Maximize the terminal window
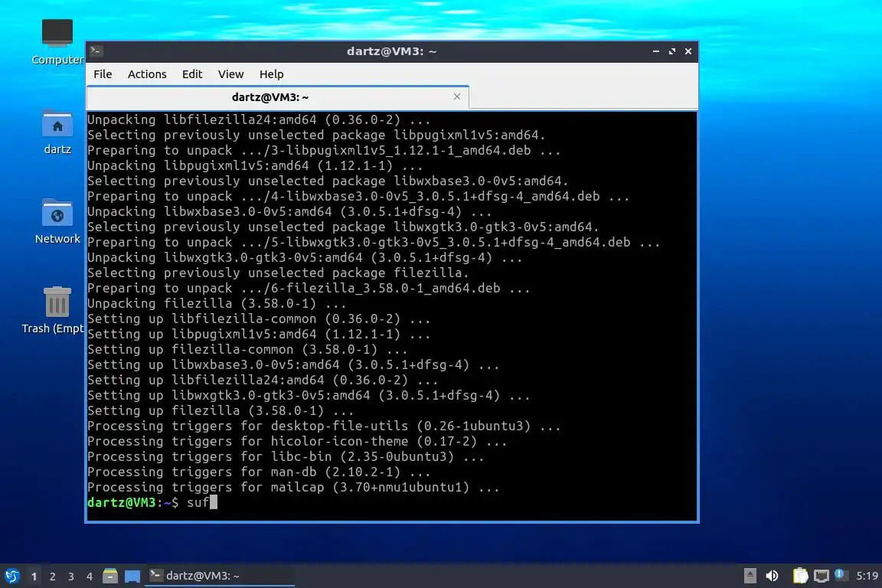Screen dimensions: 882x588 672,51
